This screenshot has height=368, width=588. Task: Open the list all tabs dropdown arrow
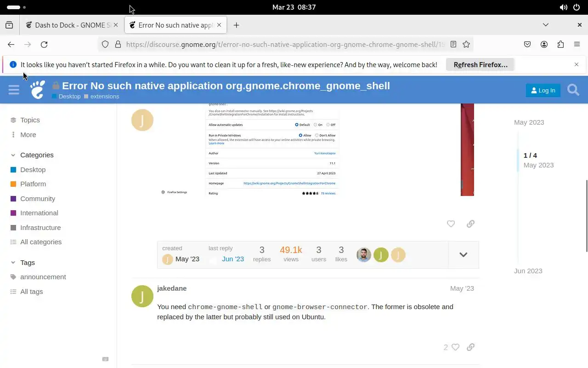(x=546, y=25)
